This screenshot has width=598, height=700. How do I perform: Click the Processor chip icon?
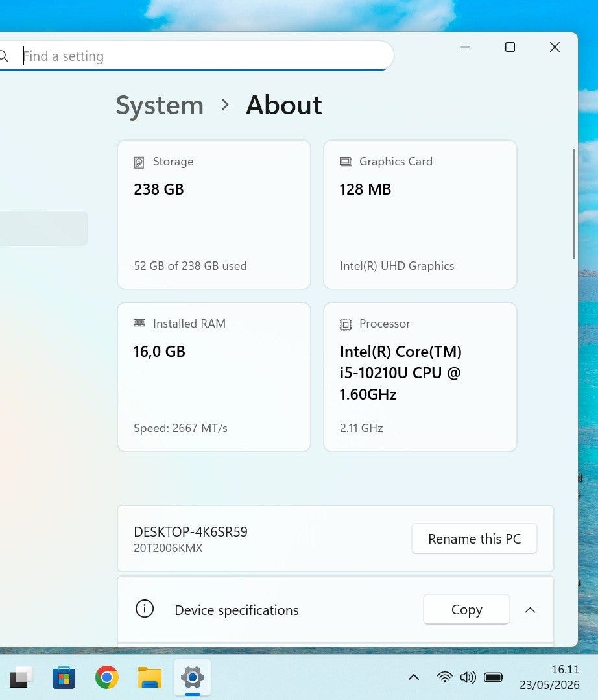pos(346,324)
